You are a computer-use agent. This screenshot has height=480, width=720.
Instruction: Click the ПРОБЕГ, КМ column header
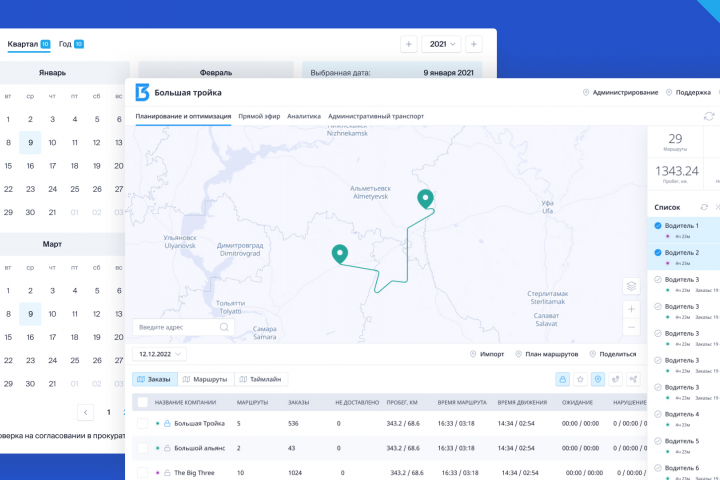[402, 402]
